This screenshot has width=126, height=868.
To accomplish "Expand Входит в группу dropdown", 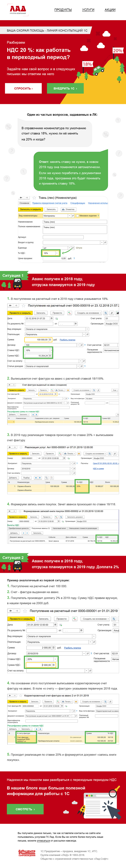I will pos(102,242).
